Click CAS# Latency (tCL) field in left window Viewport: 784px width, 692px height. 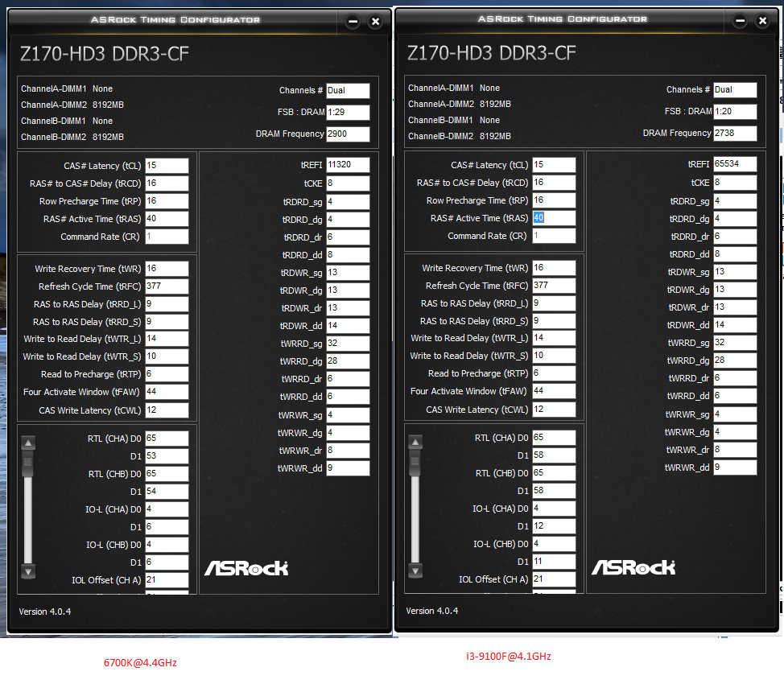click(x=167, y=166)
